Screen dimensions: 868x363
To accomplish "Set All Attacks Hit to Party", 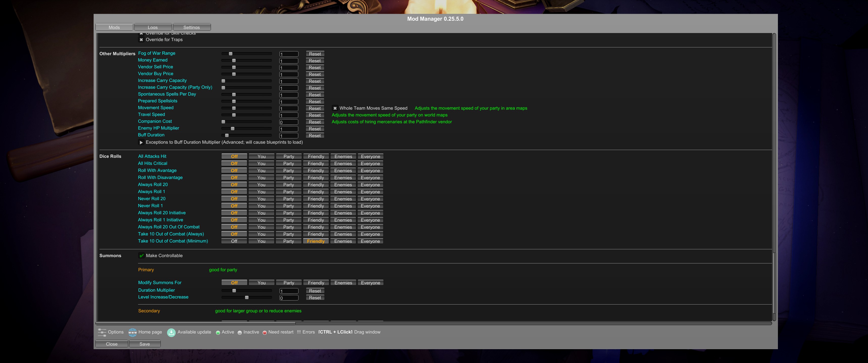I will [x=288, y=157].
